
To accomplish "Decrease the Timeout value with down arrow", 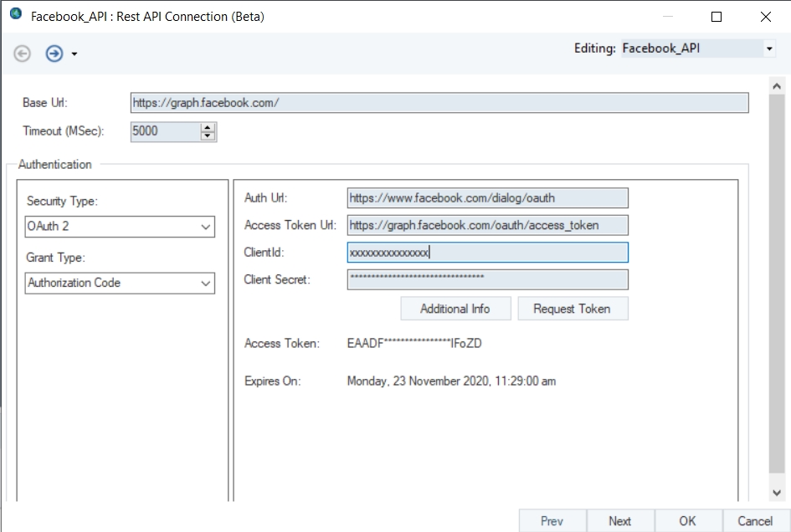I will (x=208, y=136).
